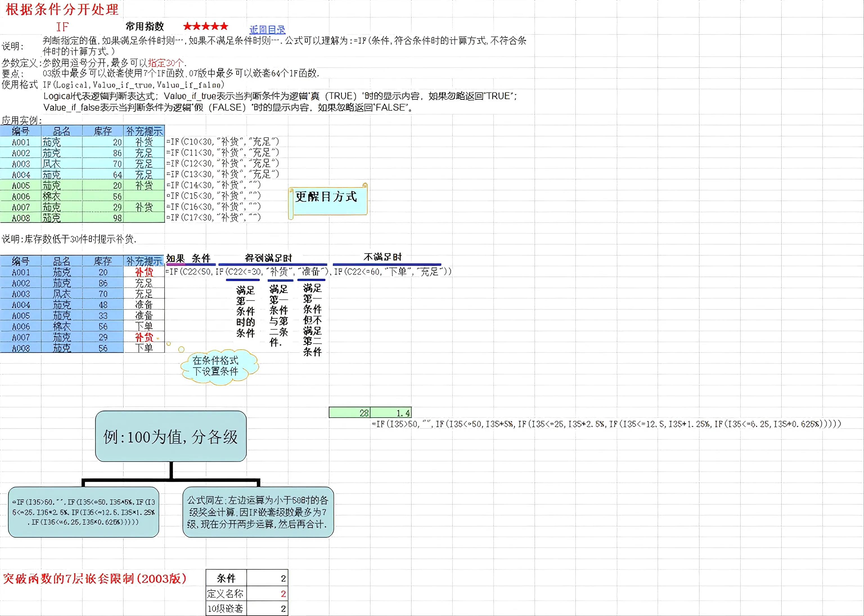Select the green cell containing 1.4
The width and height of the screenshot is (864, 616).
point(391,413)
